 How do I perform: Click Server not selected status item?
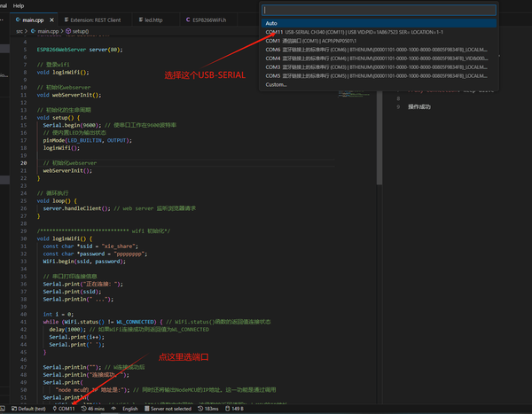coord(168,409)
